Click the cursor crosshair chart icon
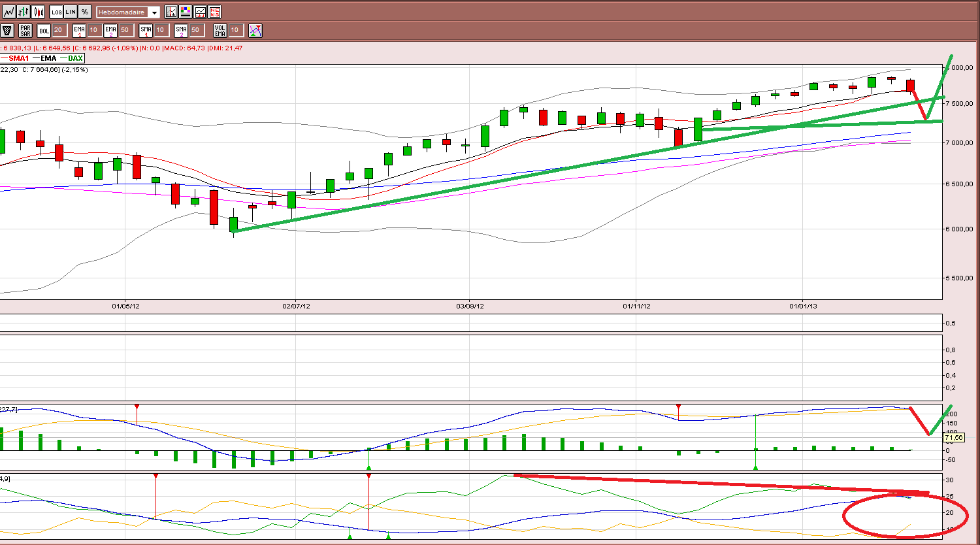The image size is (980, 545). 171,12
